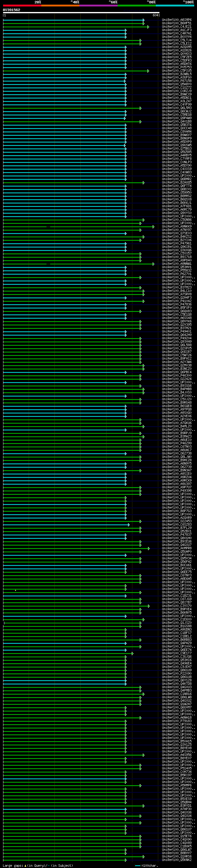
Task: Select the UniRef100_B4KZS2 label
Action: pyautogui.click(x=177, y=236)
